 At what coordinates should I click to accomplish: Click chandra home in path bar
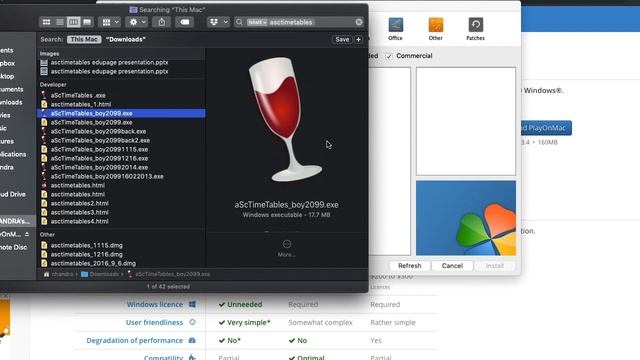(x=58, y=274)
